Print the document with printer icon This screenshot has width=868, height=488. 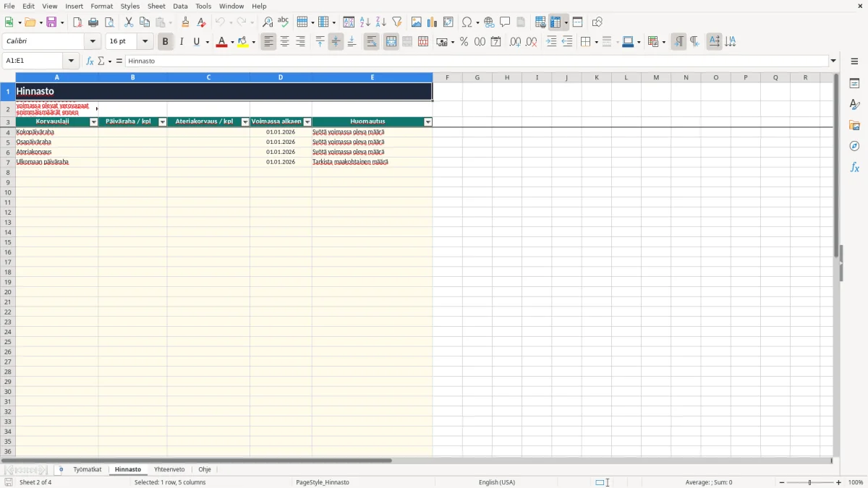click(94, 22)
